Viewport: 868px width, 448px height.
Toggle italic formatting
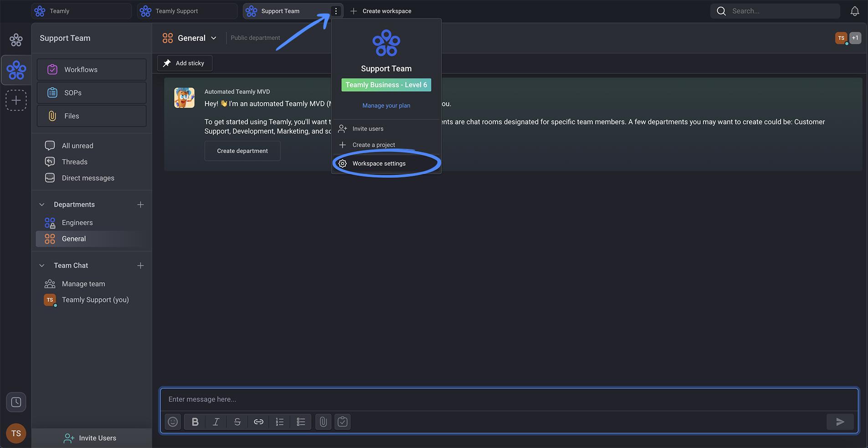(216, 422)
